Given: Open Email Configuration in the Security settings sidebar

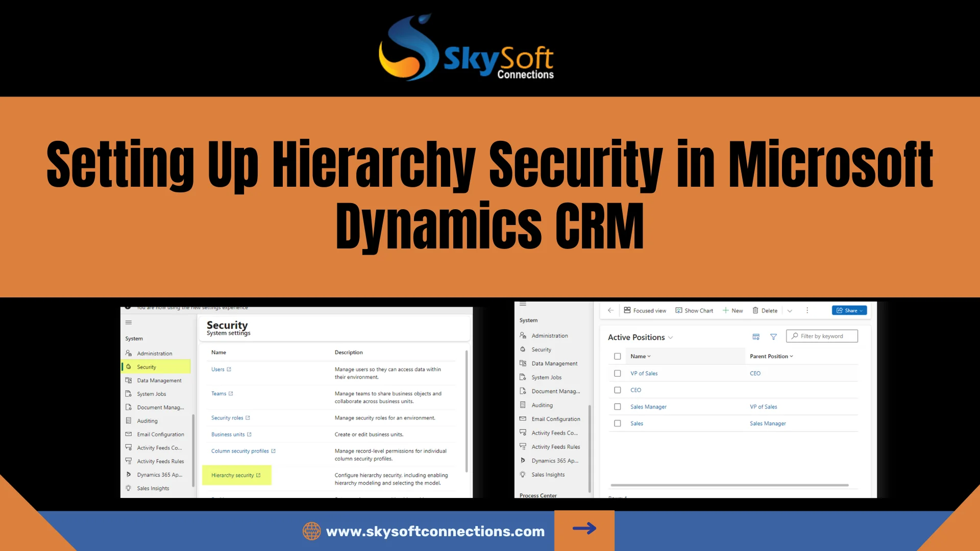Looking at the screenshot, I should click(x=155, y=435).
